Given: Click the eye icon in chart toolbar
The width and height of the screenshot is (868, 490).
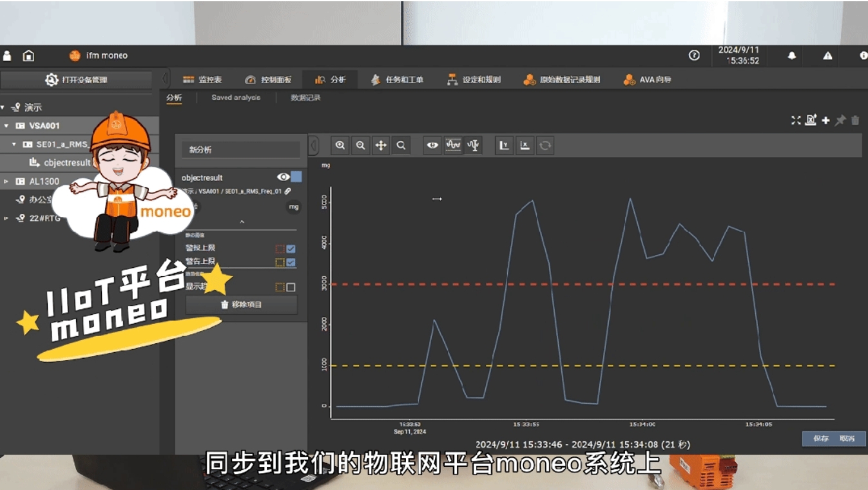Looking at the screenshot, I should point(432,146).
